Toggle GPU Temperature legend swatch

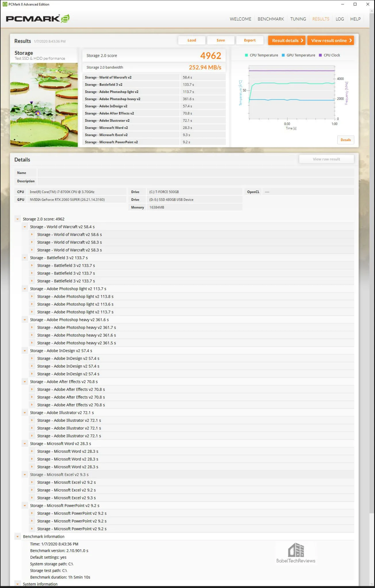pyautogui.click(x=283, y=55)
